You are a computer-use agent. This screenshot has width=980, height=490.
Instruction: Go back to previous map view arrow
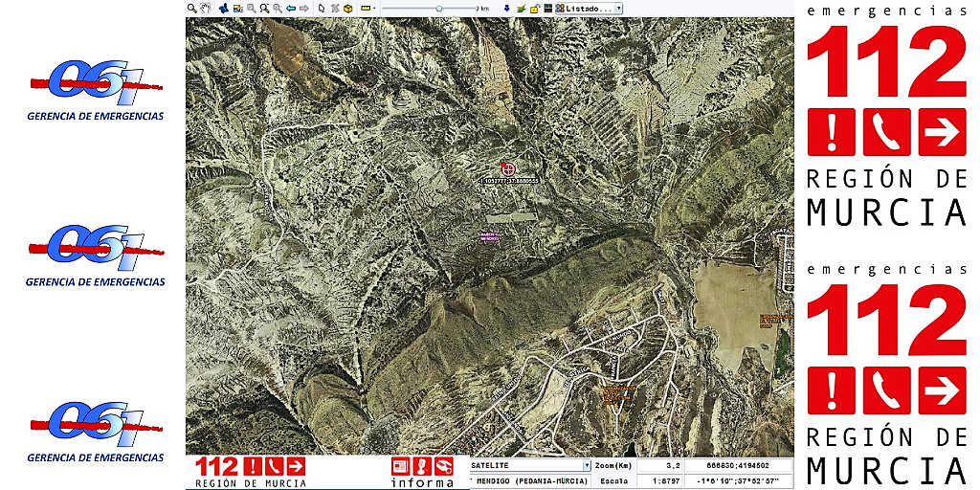pos(291,8)
